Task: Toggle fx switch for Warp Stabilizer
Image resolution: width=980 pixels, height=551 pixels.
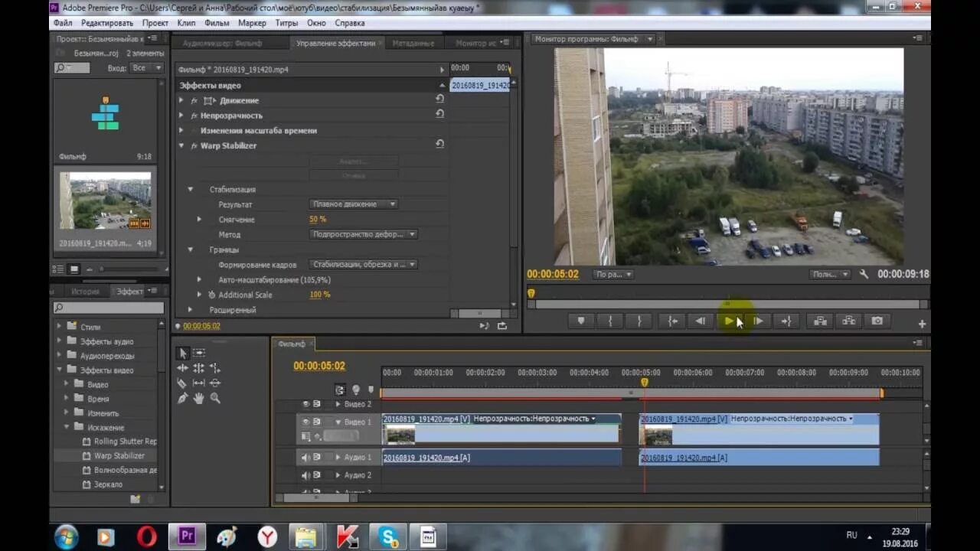Action: point(194,145)
